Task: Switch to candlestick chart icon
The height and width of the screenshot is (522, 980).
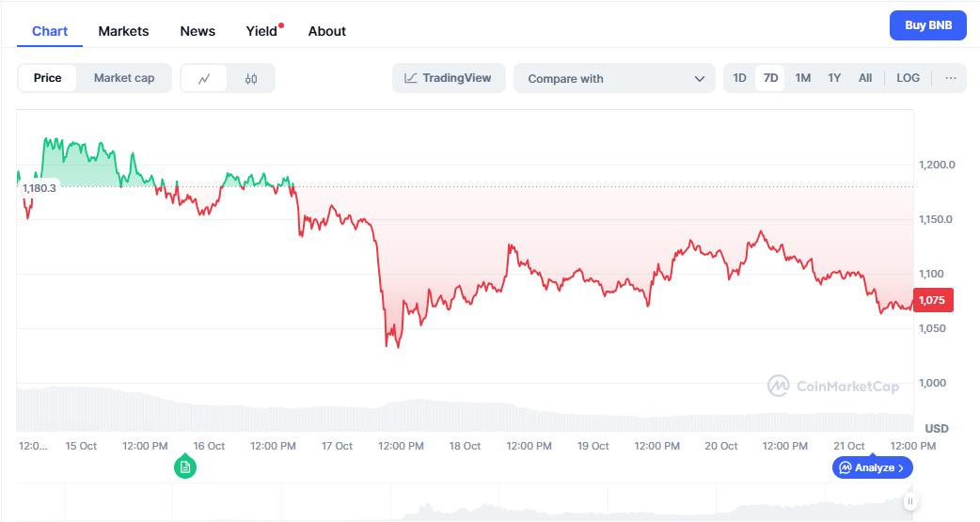Action: (x=250, y=79)
